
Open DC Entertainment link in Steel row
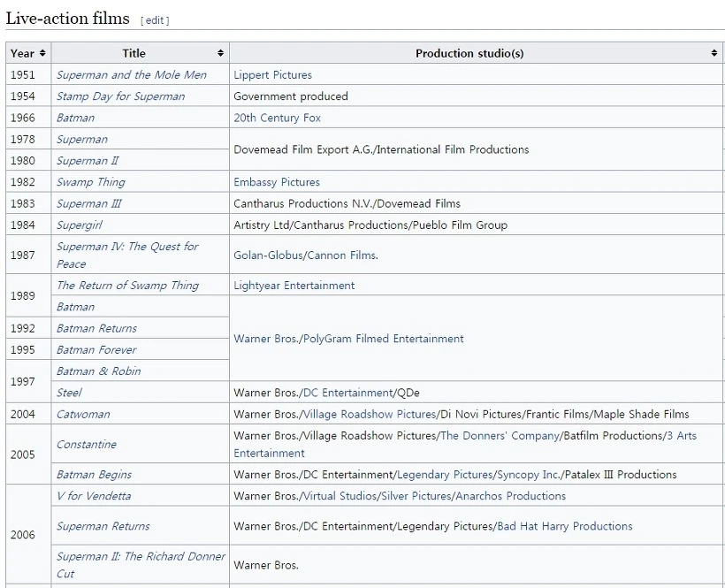[347, 393]
